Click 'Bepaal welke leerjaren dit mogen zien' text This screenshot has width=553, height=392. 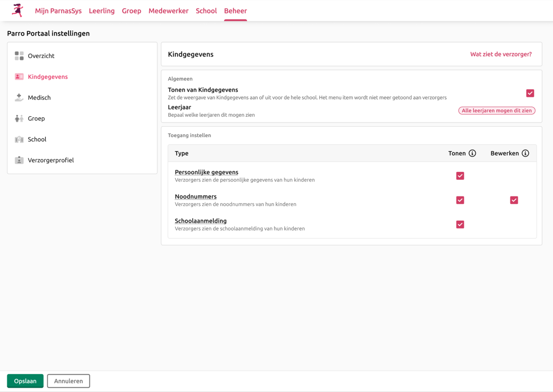211,115
